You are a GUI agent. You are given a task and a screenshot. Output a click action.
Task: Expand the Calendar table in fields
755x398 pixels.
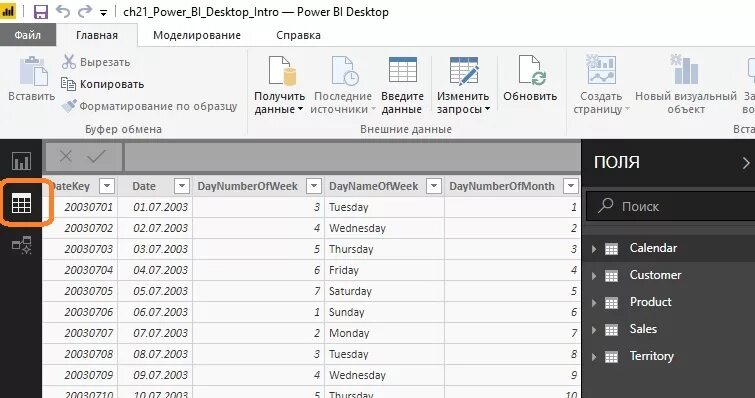594,249
